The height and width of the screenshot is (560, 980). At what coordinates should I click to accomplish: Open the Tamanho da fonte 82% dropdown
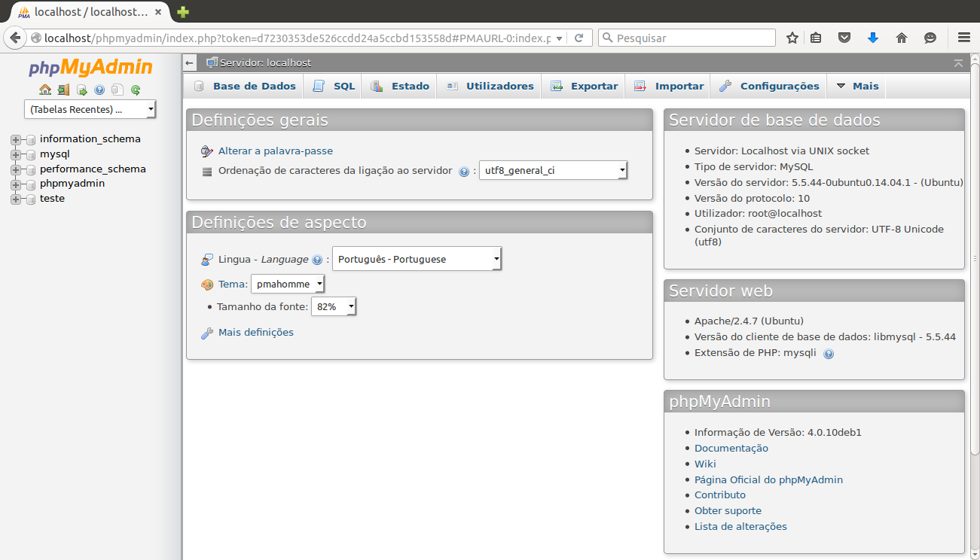333,307
